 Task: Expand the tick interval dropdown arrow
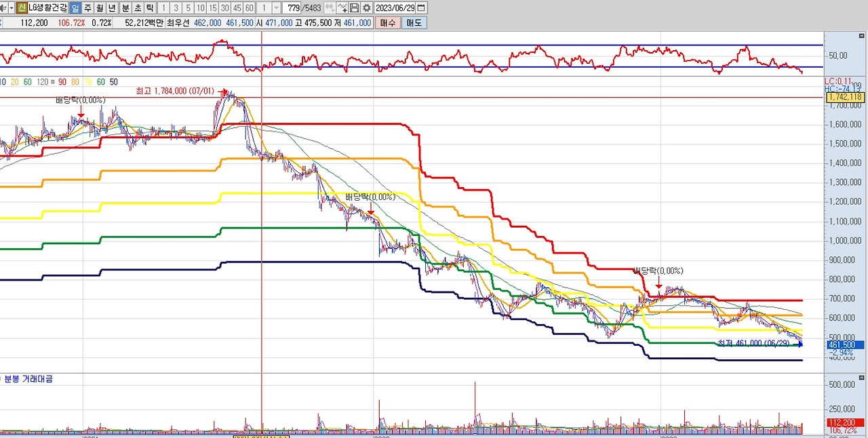click(277, 7)
